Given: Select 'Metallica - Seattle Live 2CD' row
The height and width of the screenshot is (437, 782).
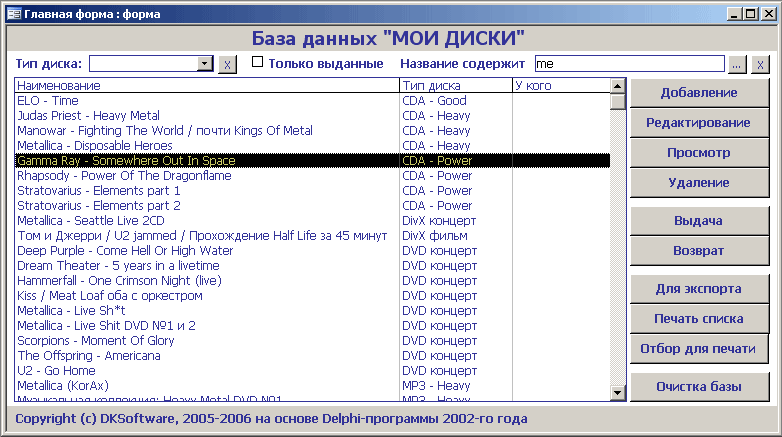Looking at the screenshot, I should point(206,221).
